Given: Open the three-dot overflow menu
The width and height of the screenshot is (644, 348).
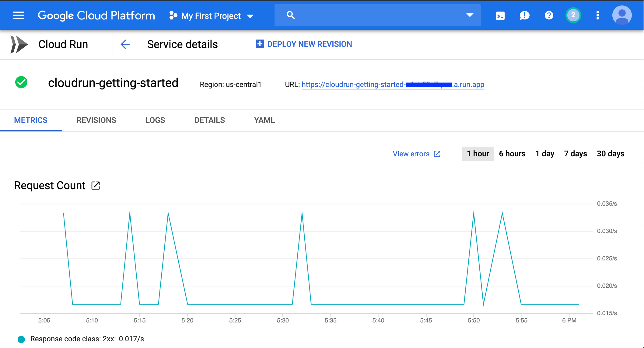Looking at the screenshot, I should click(597, 15).
